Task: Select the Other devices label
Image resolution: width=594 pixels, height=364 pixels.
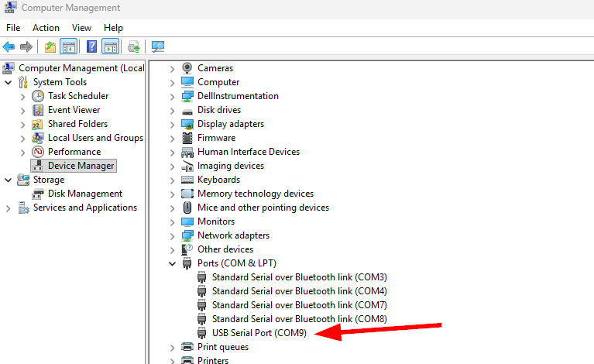Action: tap(225, 249)
